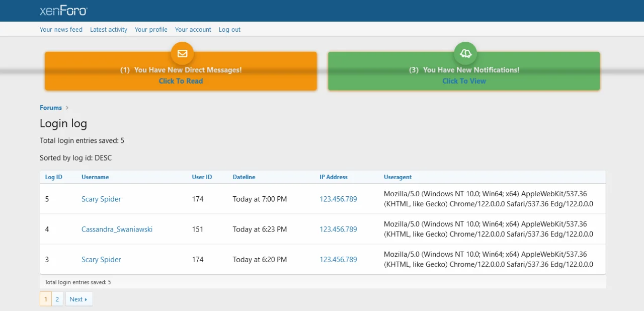Navigate to Forums breadcrumb

(x=51, y=108)
